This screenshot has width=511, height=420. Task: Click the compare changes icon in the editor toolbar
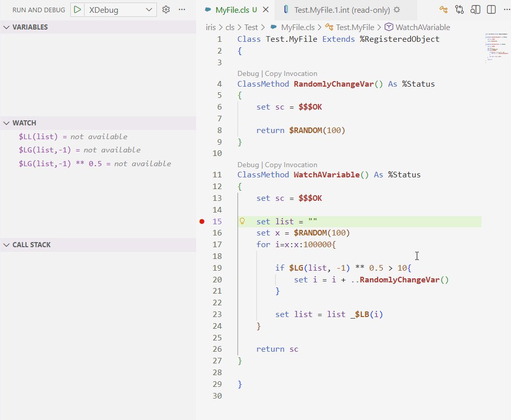[460, 10]
